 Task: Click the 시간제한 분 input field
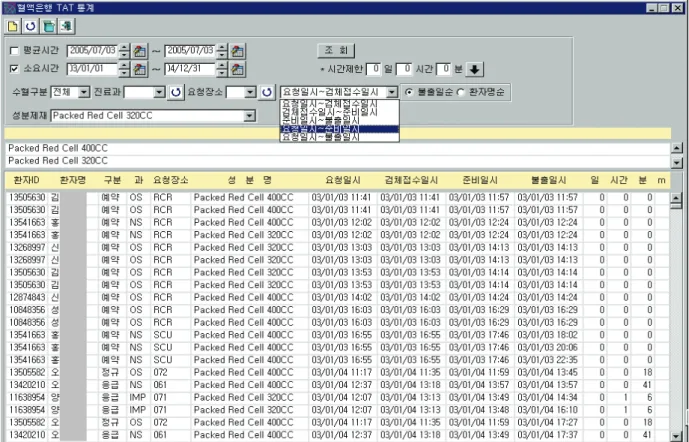point(444,69)
